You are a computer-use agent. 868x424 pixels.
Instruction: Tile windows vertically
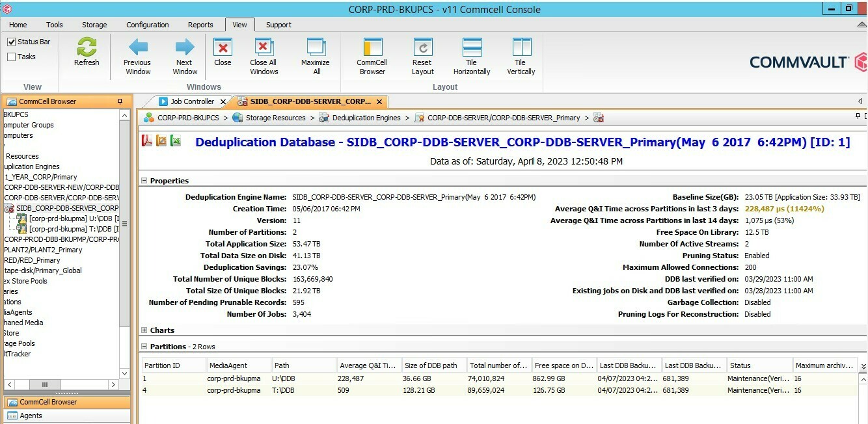pos(521,47)
